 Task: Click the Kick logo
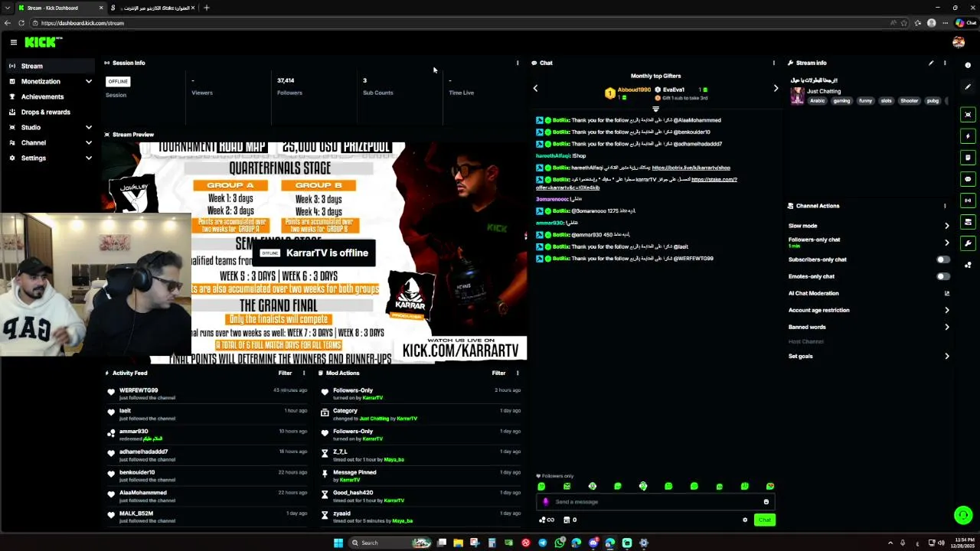(x=43, y=42)
